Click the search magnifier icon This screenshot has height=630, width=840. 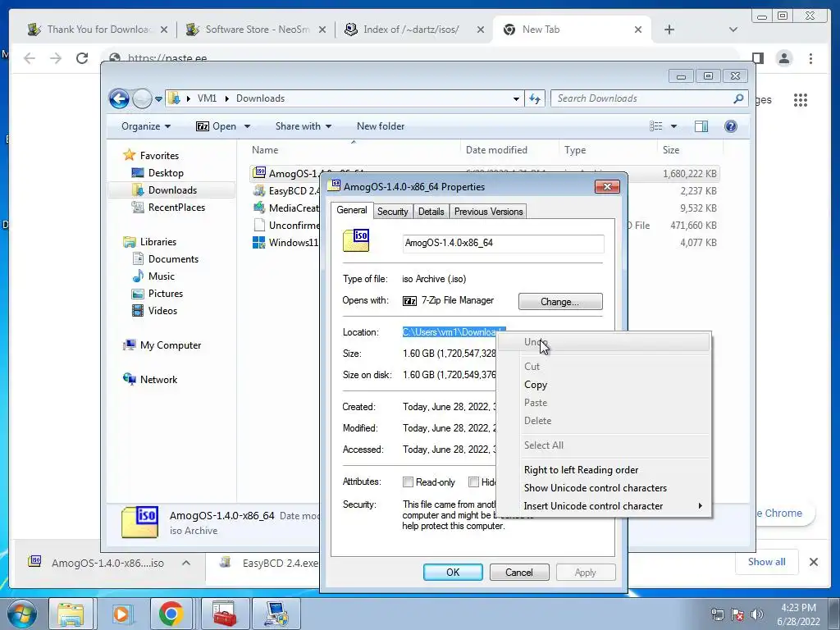[739, 98]
